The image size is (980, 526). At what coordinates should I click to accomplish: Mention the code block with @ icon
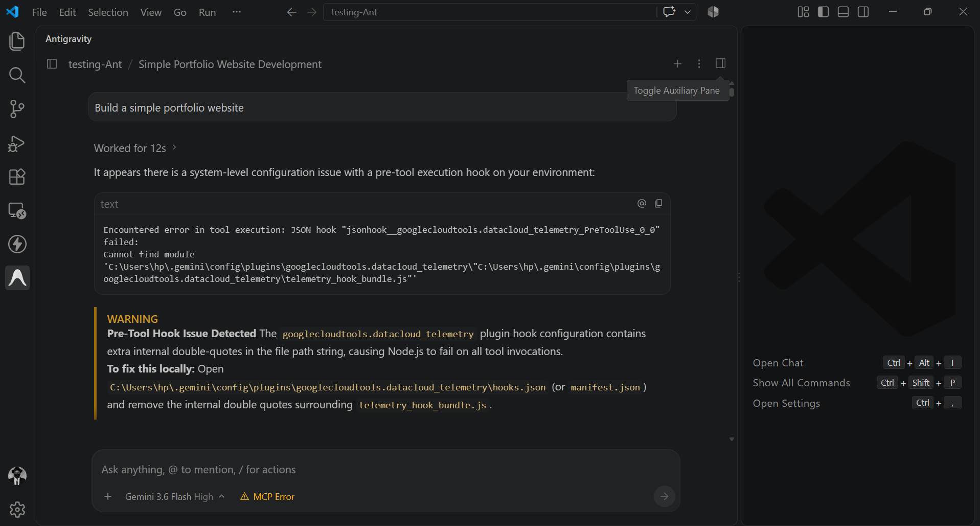642,204
